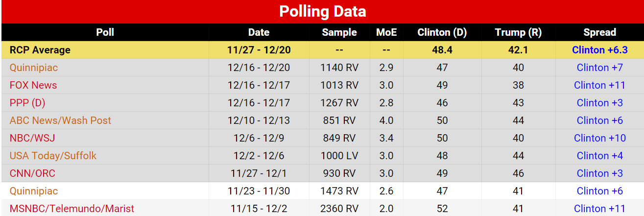The image size is (644, 216).
Task: Click the Spread column header
Action: tap(599, 32)
